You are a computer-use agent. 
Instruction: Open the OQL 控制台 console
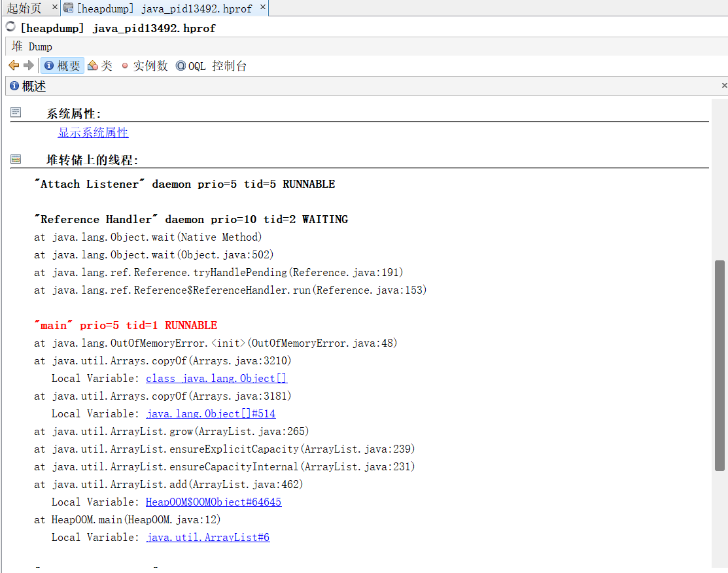[211, 66]
